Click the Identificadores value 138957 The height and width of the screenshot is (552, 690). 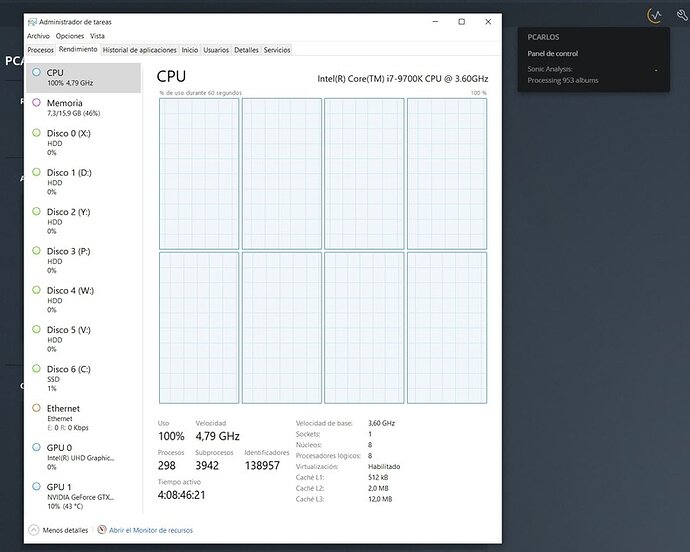pyautogui.click(x=262, y=465)
